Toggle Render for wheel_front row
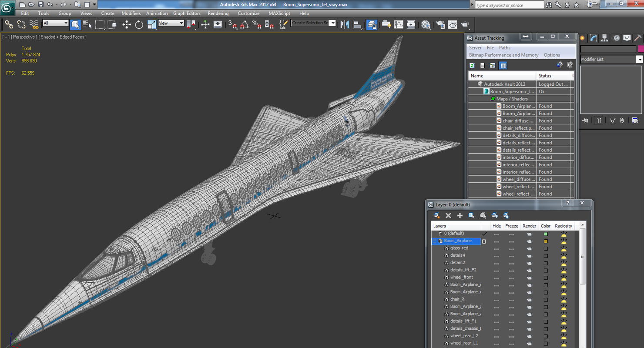This screenshot has height=348, width=644. (529, 278)
